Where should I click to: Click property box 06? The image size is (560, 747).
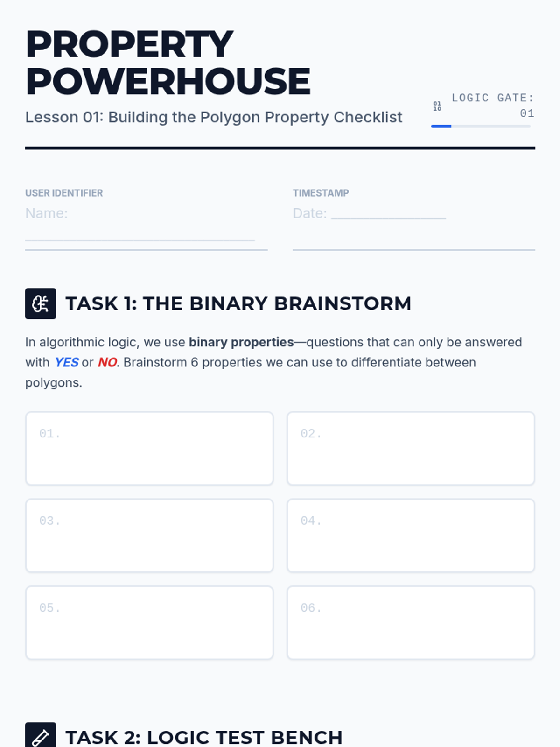click(411, 623)
